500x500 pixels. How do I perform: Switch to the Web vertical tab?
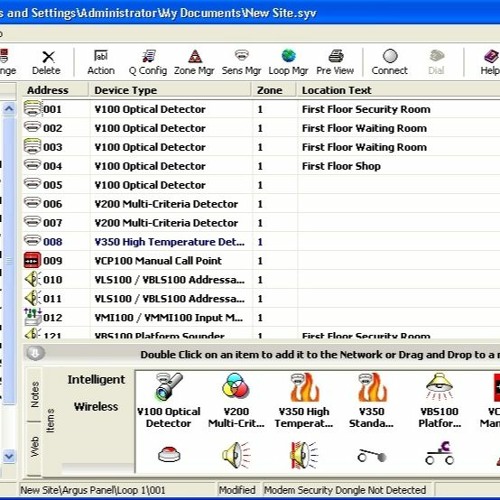pos(35,447)
